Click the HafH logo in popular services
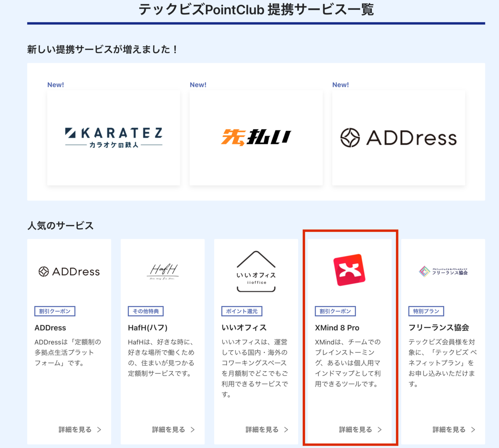The image size is (499, 448). 163,272
